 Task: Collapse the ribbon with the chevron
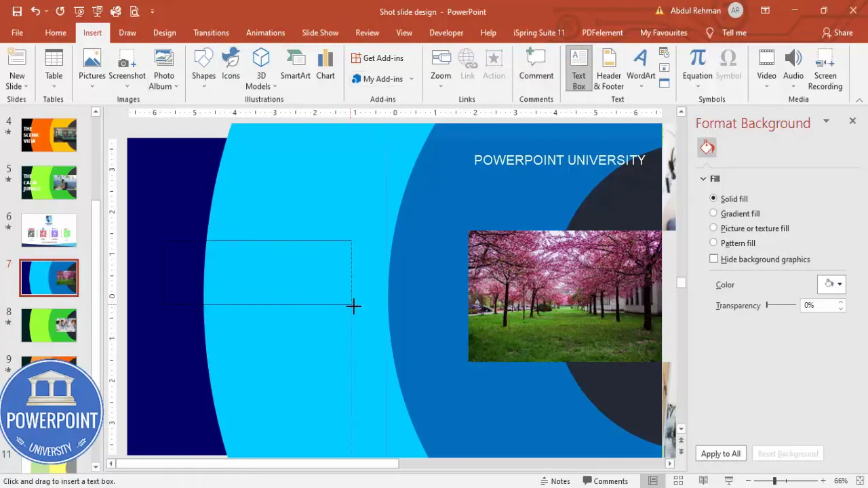[859, 100]
